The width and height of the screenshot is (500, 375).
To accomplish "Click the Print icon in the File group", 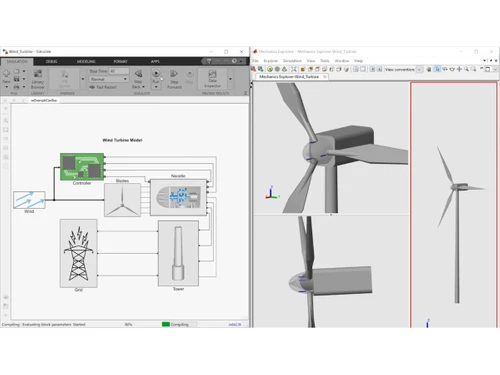I will [x=16, y=87].
